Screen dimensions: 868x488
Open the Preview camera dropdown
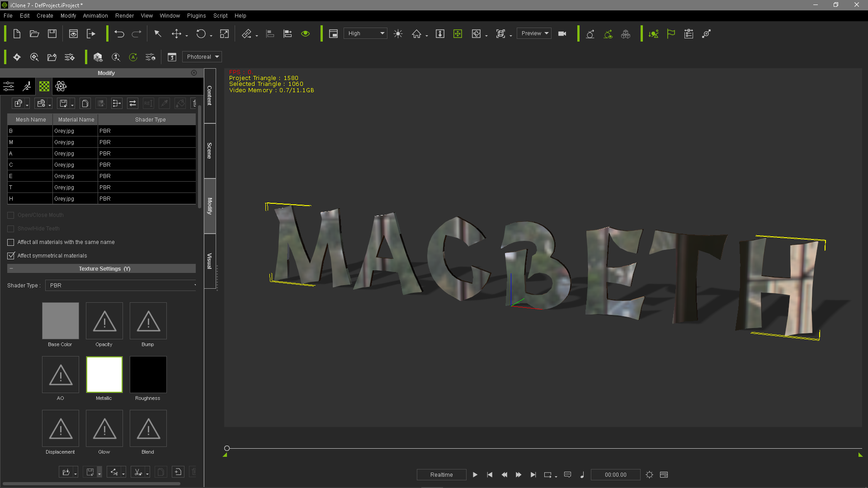tap(534, 33)
